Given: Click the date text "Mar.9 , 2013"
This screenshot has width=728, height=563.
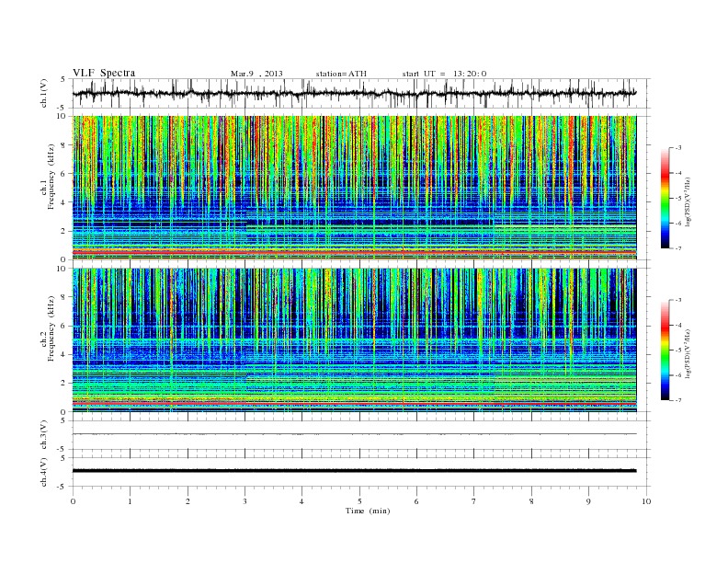Looking at the screenshot, I should tap(256, 74).
